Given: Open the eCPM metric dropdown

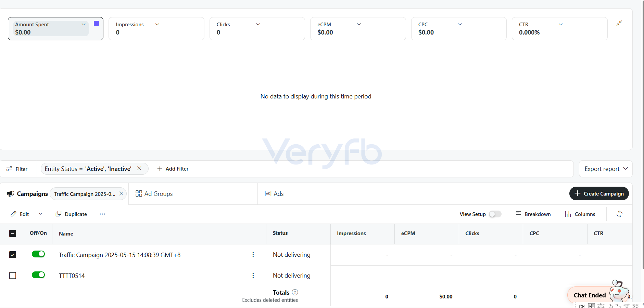Looking at the screenshot, I should click(x=359, y=24).
